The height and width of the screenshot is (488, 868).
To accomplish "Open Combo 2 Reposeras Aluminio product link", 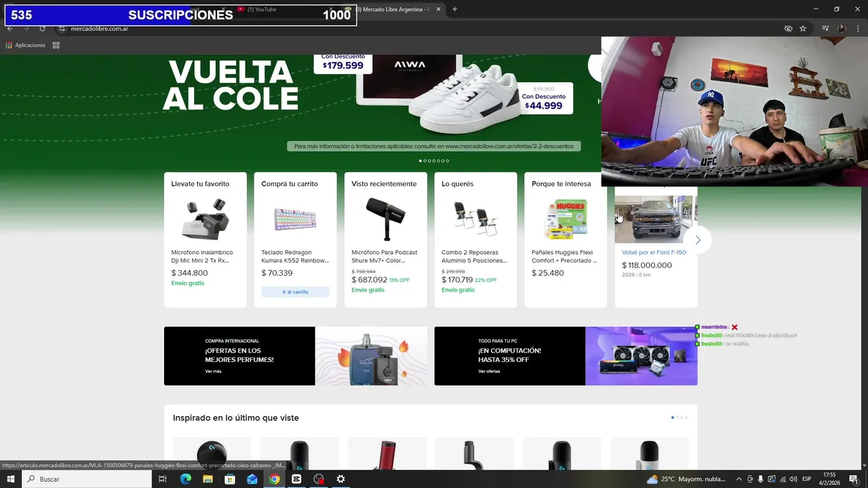I will (474, 256).
